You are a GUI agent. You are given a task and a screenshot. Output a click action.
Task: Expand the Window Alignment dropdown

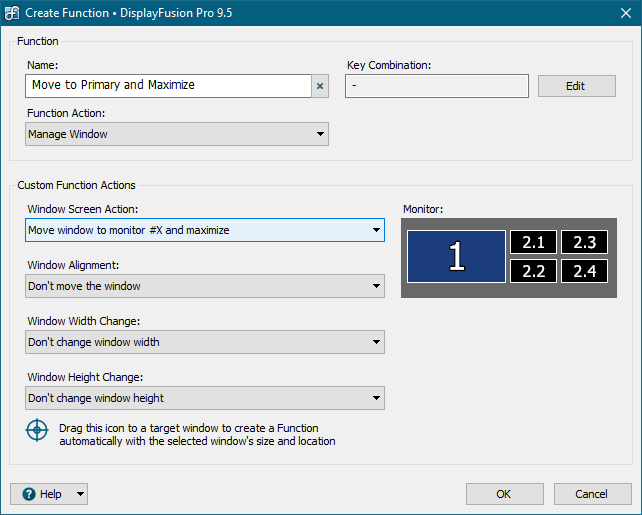tap(205, 286)
